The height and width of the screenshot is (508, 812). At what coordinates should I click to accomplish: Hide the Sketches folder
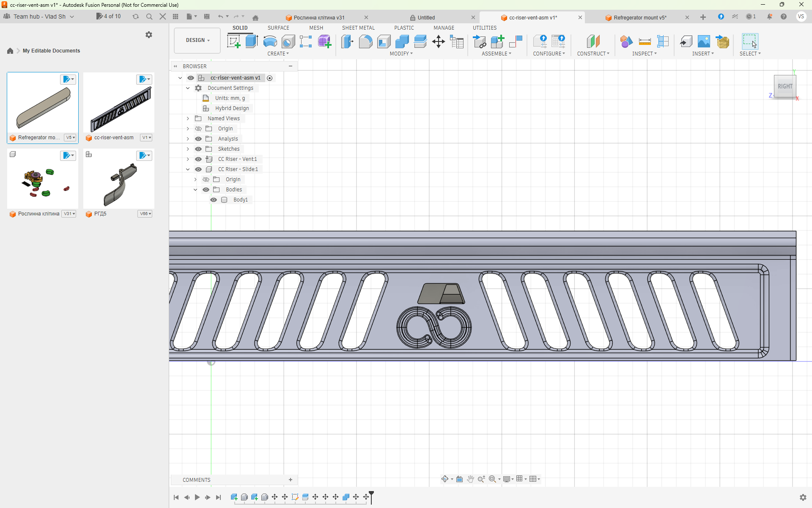[x=198, y=149]
